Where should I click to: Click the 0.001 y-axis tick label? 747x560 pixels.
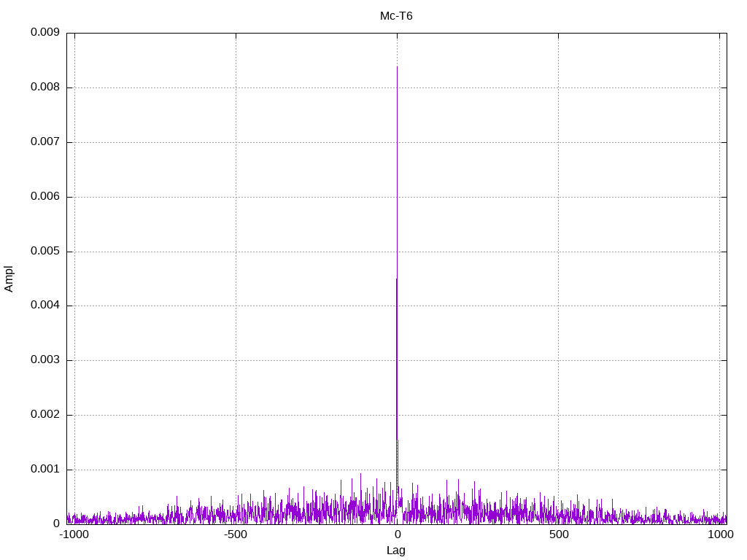44,470
